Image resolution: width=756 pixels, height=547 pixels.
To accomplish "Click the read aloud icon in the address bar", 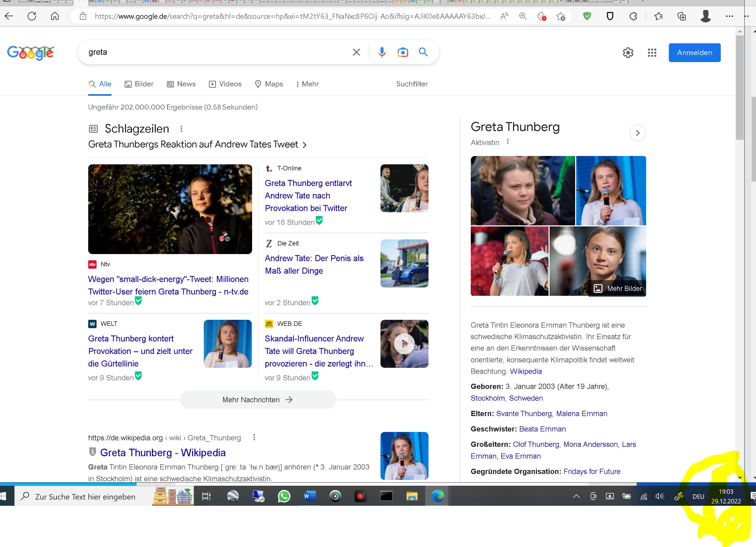I will [x=504, y=16].
